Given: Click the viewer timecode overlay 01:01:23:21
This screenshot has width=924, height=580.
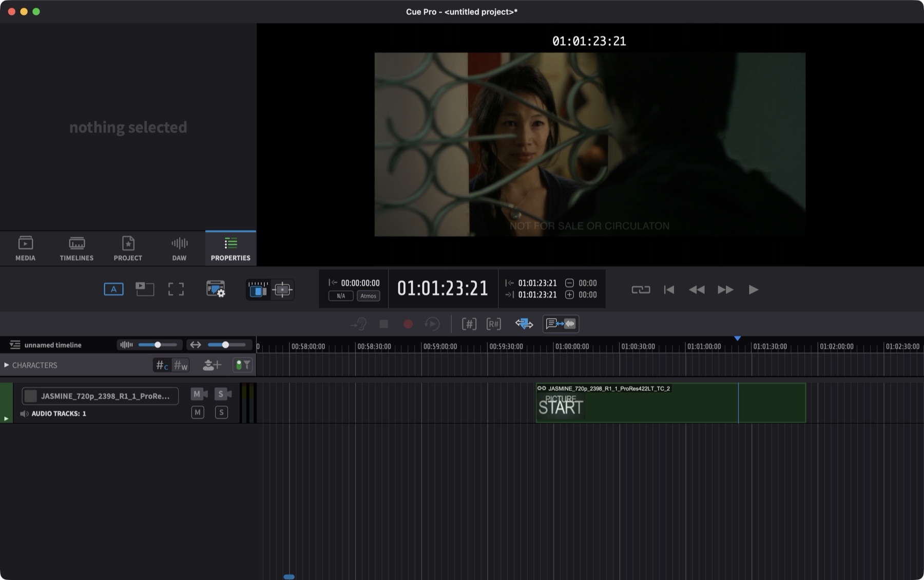Looking at the screenshot, I should tap(589, 41).
